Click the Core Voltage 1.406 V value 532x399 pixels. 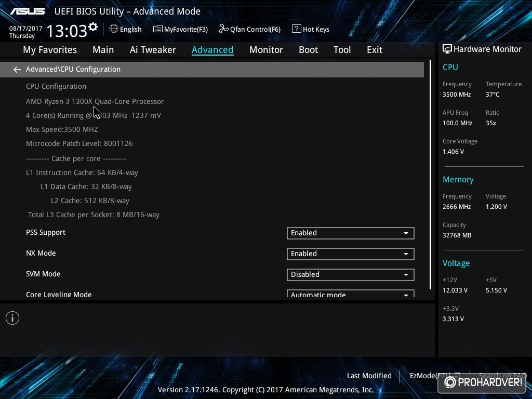(x=453, y=152)
